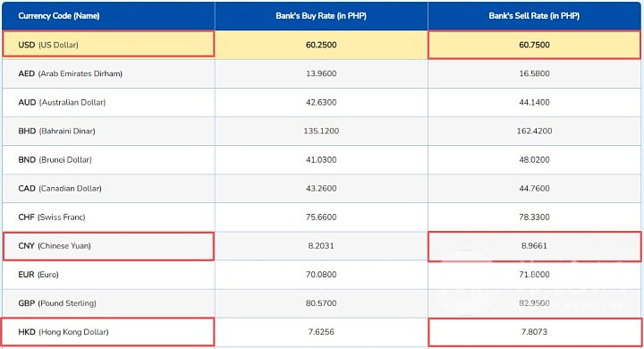644x349 pixels.
Task: Select the CNY (Chinese Yuan) label
Action: click(55, 246)
